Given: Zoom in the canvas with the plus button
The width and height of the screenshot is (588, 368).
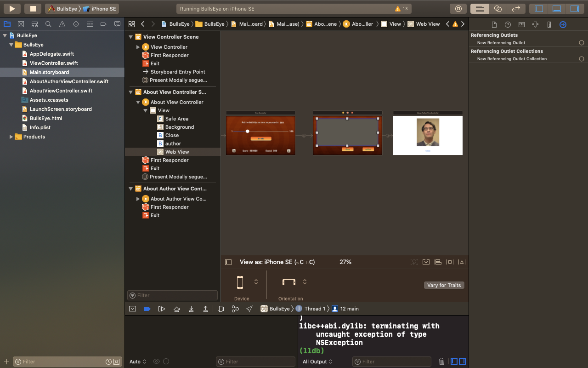Looking at the screenshot, I should pyautogui.click(x=365, y=262).
